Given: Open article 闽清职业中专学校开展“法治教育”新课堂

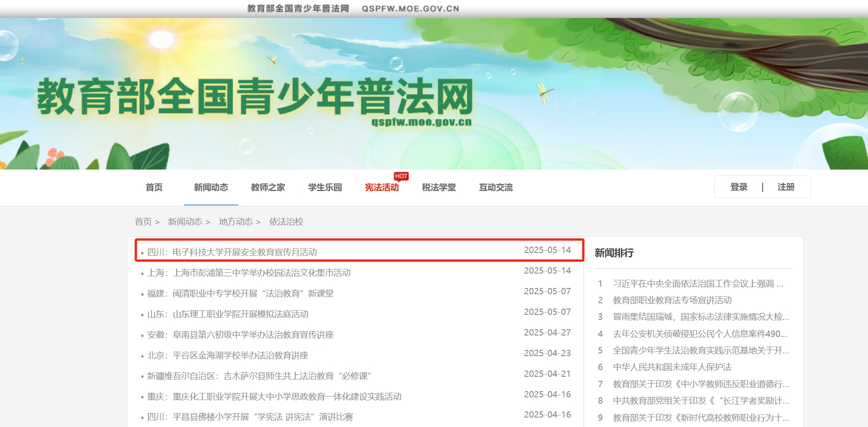Looking at the screenshot, I should (240, 293).
